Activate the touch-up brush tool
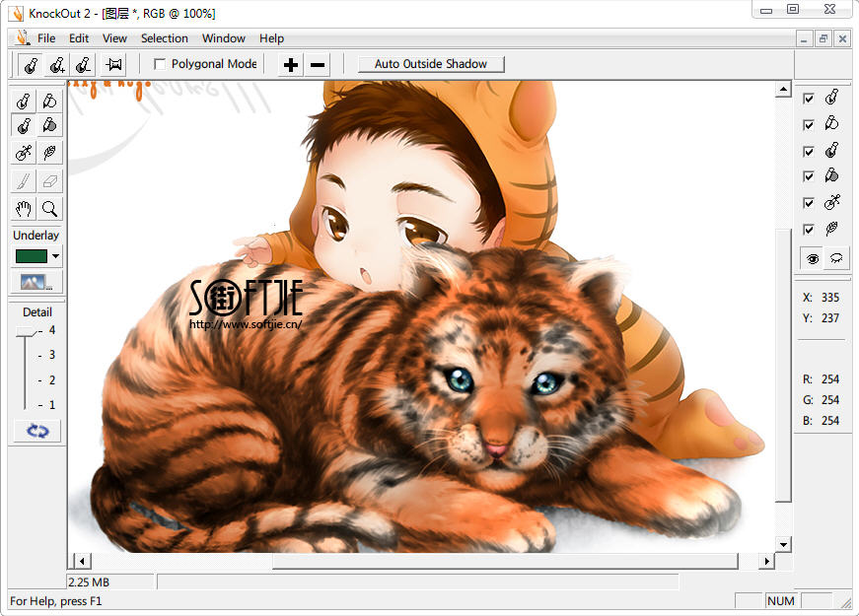 23,179
